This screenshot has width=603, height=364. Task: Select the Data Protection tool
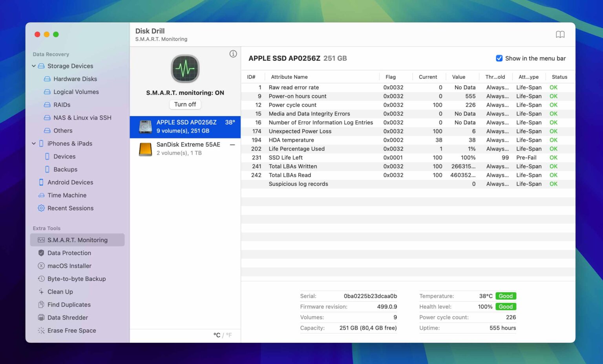[x=69, y=253]
